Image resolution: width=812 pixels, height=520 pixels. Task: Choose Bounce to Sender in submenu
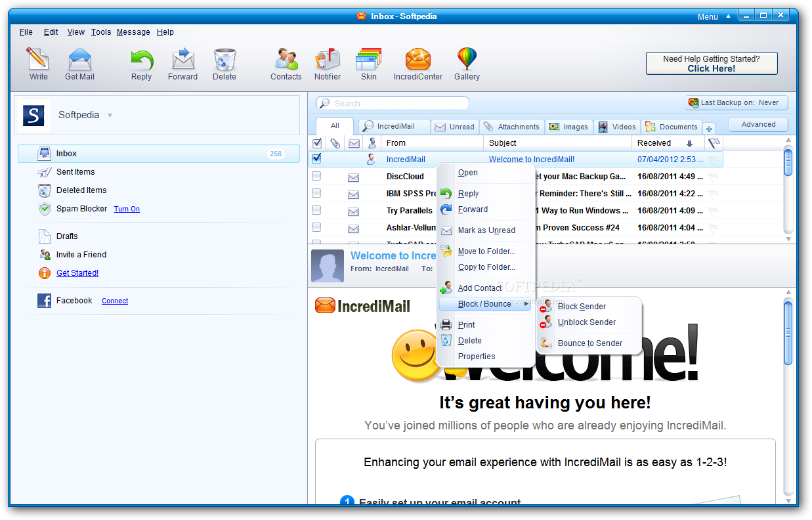pos(589,343)
